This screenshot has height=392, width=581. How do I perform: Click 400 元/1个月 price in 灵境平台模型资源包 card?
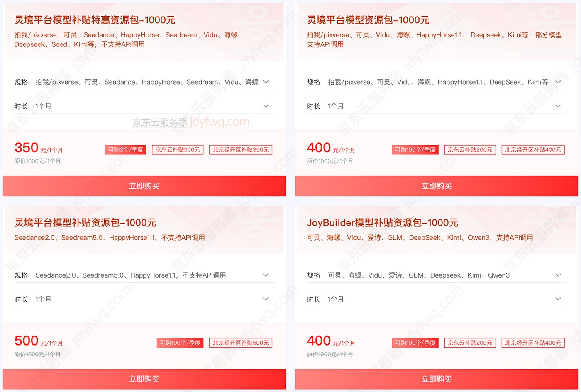click(x=331, y=148)
